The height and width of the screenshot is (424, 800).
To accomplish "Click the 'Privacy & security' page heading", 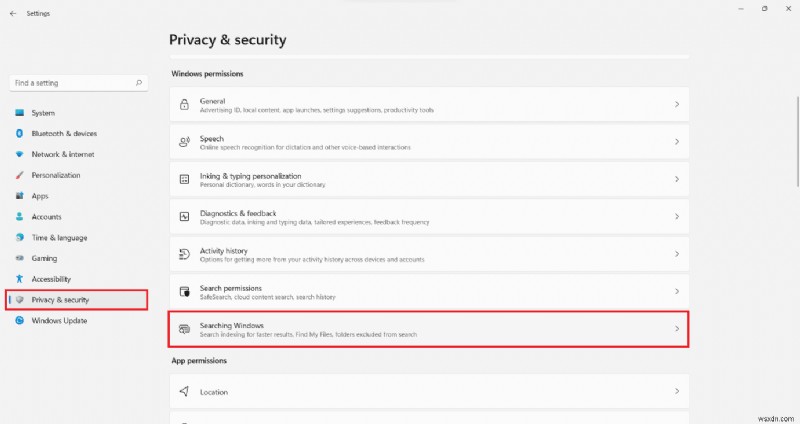I will click(x=228, y=40).
